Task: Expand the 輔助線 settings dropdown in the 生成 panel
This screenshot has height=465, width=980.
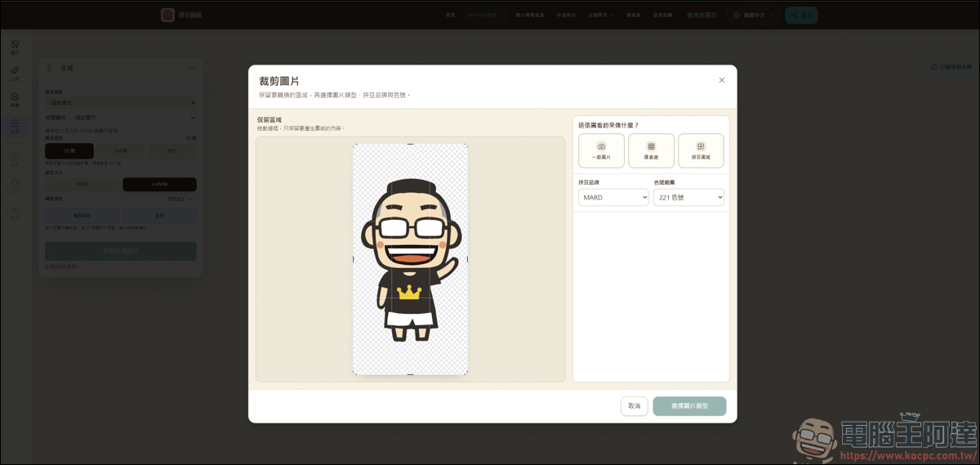Action: pyautogui.click(x=180, y=199)
